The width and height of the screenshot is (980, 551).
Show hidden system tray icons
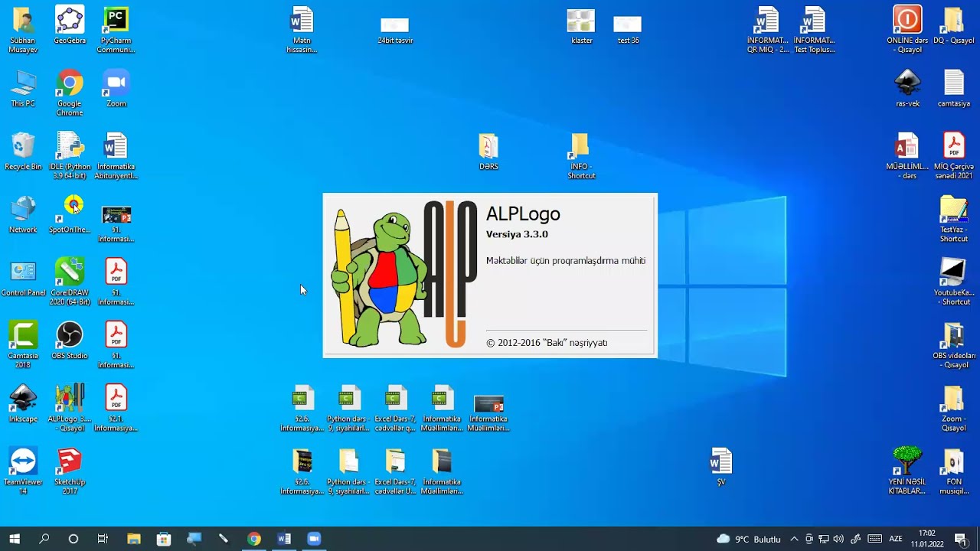click(x=794, y=539)
